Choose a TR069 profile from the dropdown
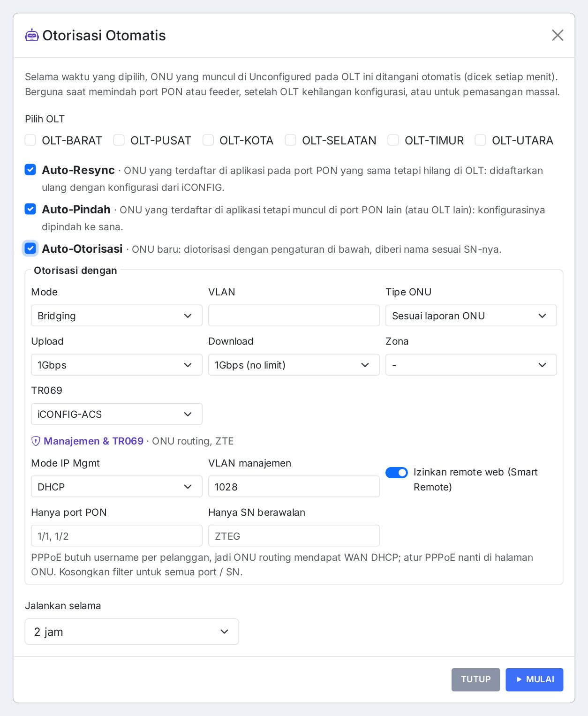 coord(117,414)
